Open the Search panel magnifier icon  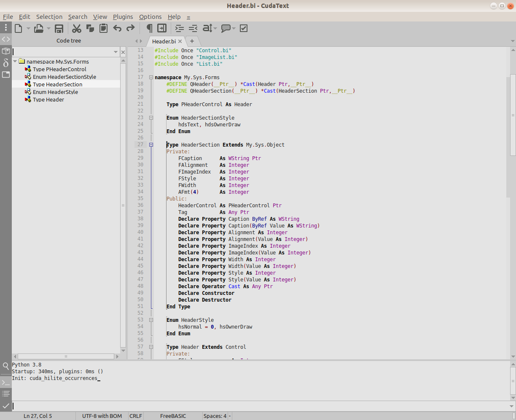6,366
